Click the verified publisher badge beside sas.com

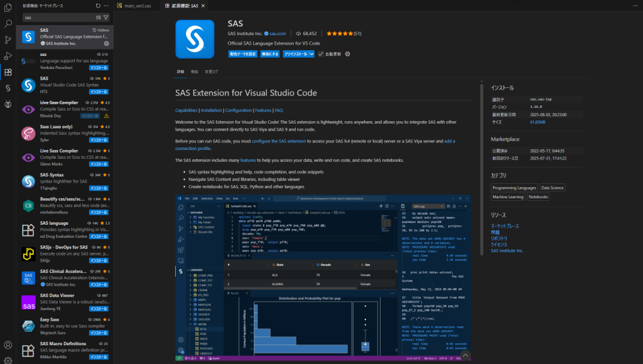266,34
